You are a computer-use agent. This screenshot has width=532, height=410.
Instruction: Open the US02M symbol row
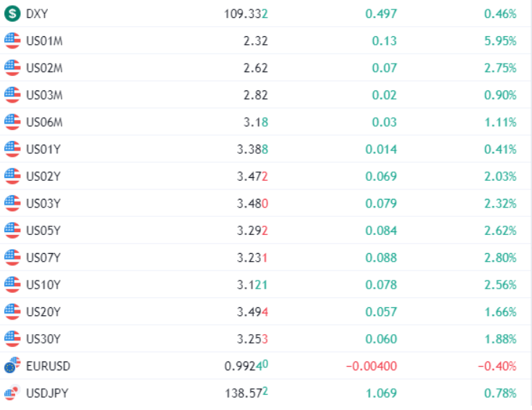click(x=265, y=68)
